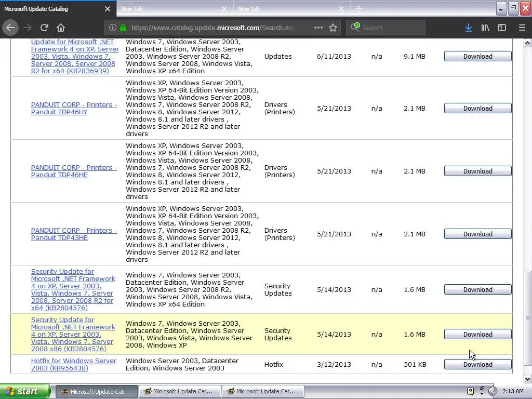The width and height of the screenshot is (532, 399).
Task: Close the first New Tab
Action: (224, 9)
